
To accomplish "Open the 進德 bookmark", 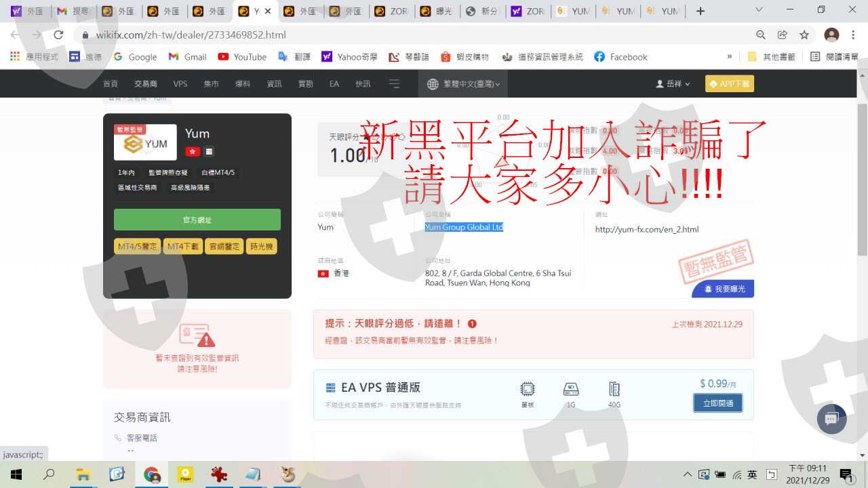I will (85, 57).
